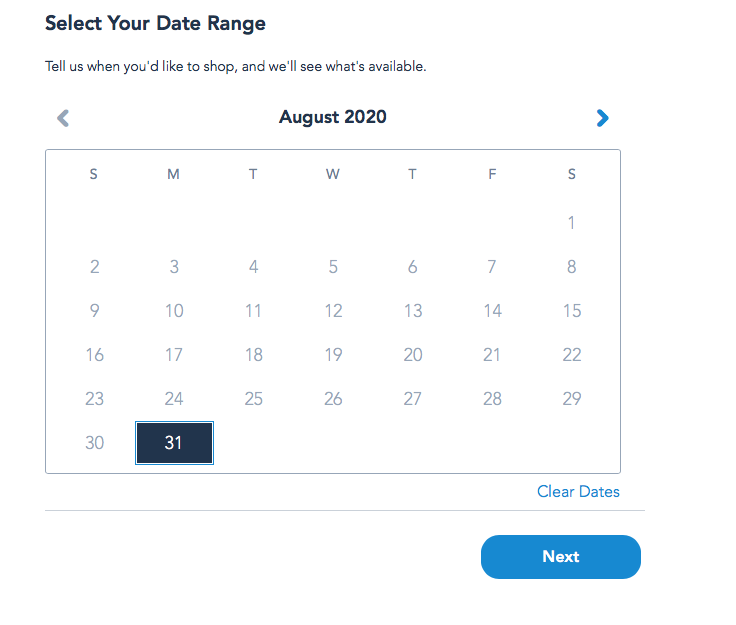Image resolution: width=736 pixels, height=625 pixels.
Task: Go to the previous month with left arrow
Action: 63,118
